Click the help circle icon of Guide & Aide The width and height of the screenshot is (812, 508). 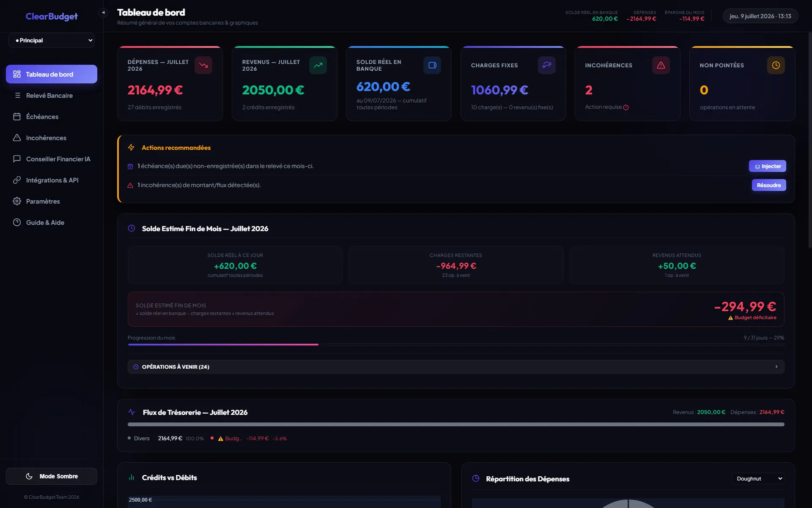[17, 222]
